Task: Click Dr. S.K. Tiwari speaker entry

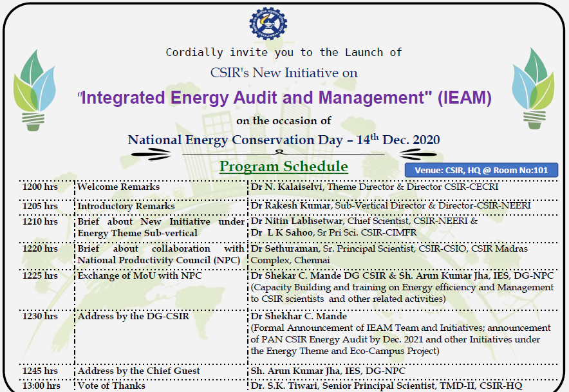Action: (386, 386)
